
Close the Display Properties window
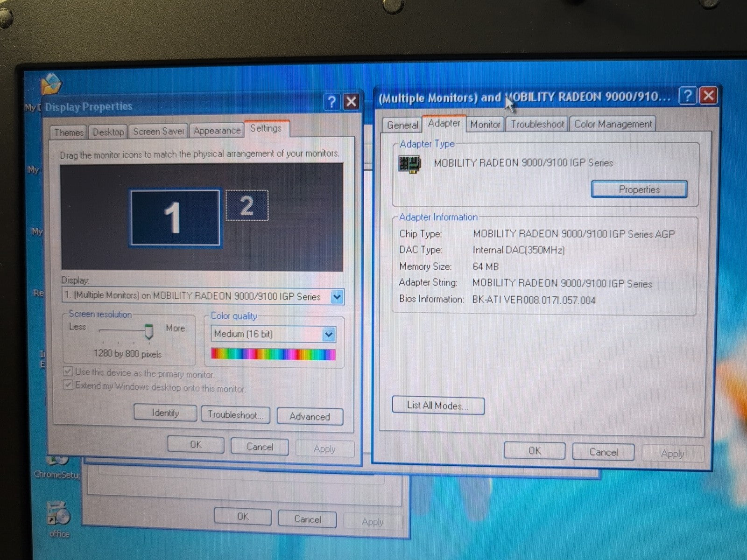351,102
